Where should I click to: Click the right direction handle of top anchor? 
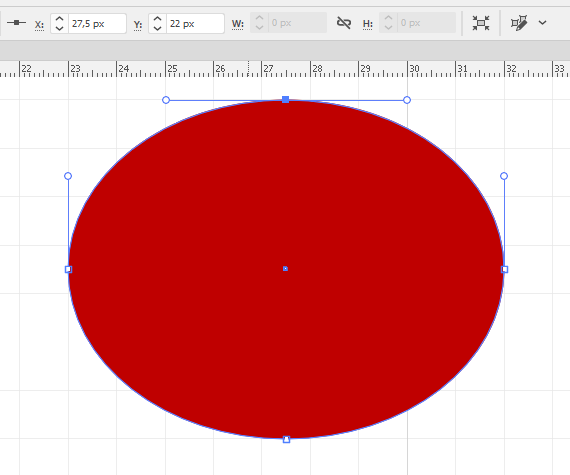(x=407, y=100)
